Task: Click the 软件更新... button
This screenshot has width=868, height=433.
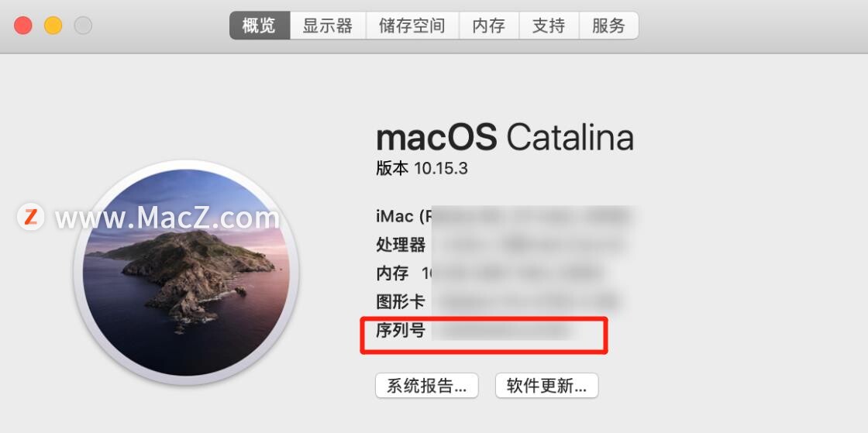Action: click(x=547, y=386)
